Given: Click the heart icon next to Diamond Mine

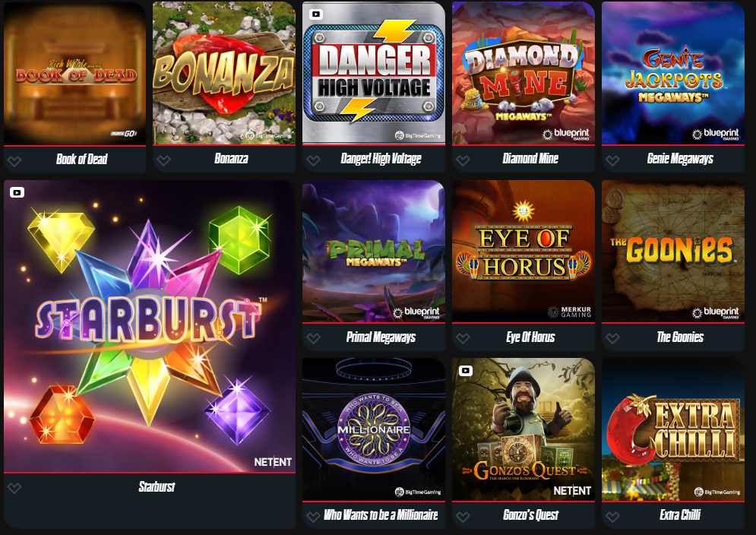Looking at the screenshot, I should pos(463,160).
